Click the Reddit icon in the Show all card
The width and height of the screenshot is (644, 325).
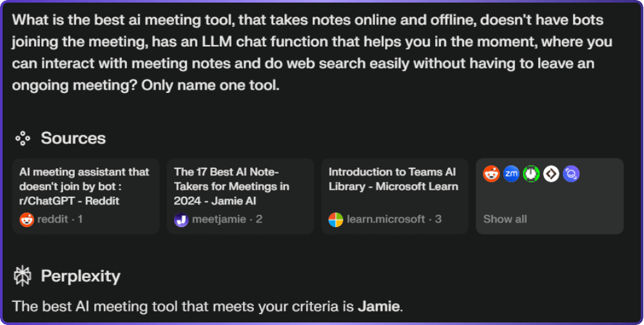tap(491, 174)
